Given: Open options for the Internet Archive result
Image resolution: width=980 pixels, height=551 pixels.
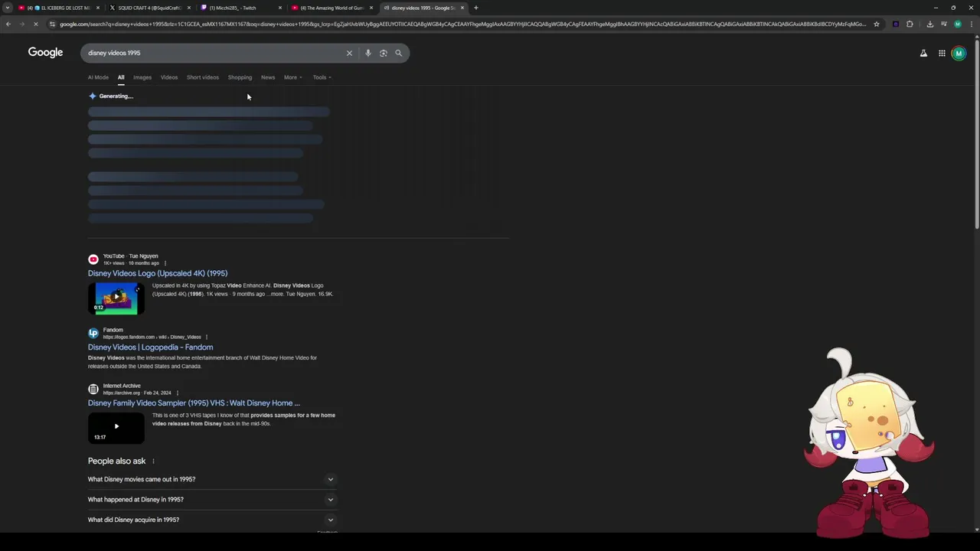Looking at the screenshot, I should [x=177, y=393].
